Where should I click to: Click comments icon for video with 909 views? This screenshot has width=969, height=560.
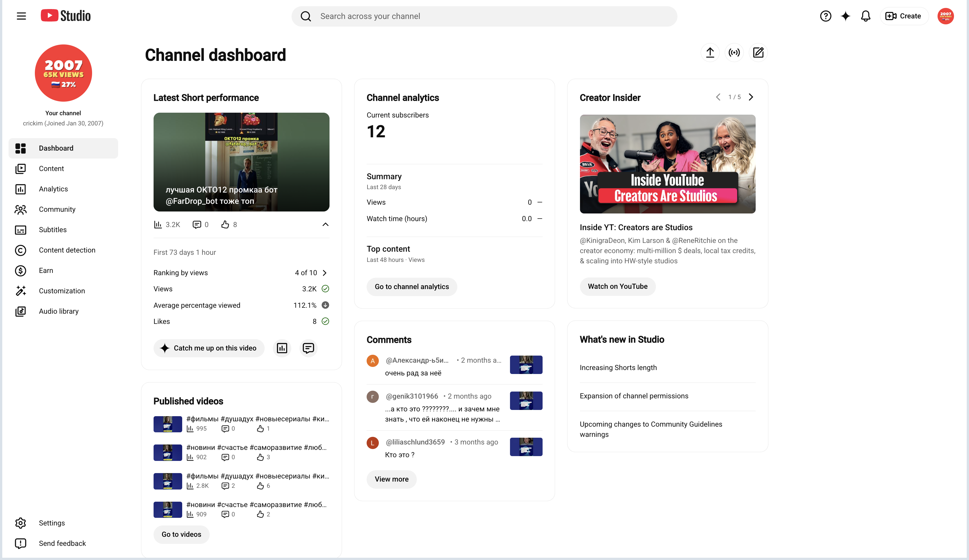pos(225,515)
